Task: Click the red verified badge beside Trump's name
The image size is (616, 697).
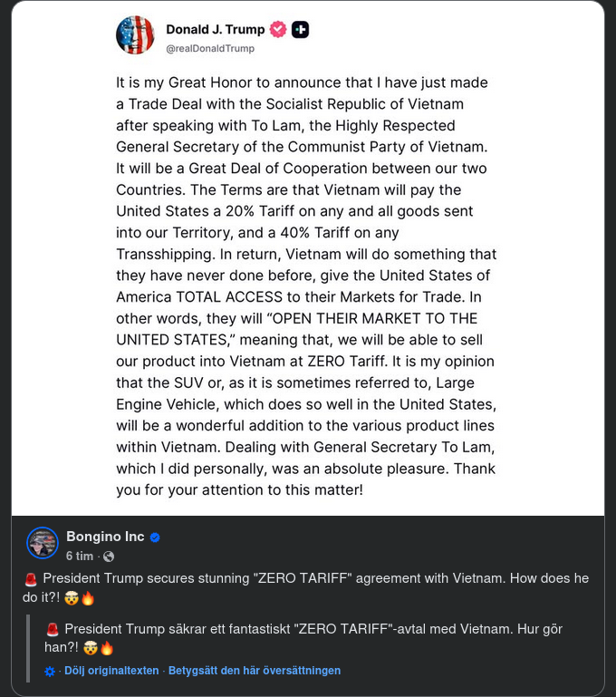Action: [278, 30]
